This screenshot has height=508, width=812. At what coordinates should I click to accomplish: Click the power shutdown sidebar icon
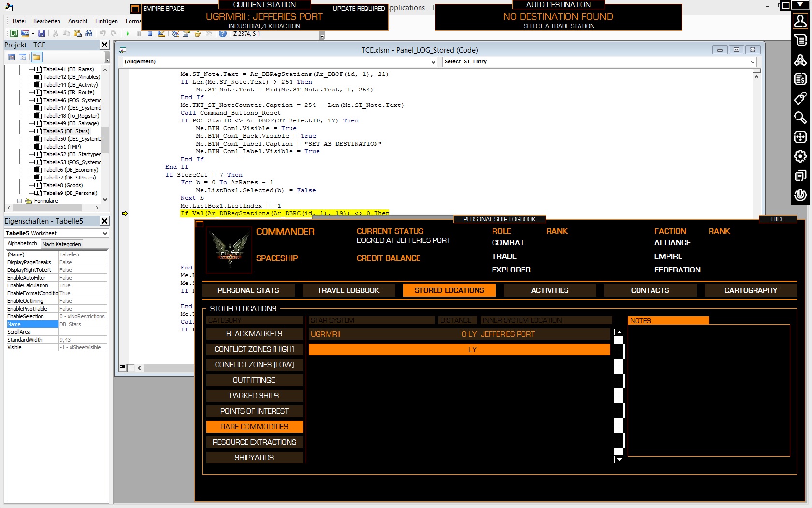point(800,195)
